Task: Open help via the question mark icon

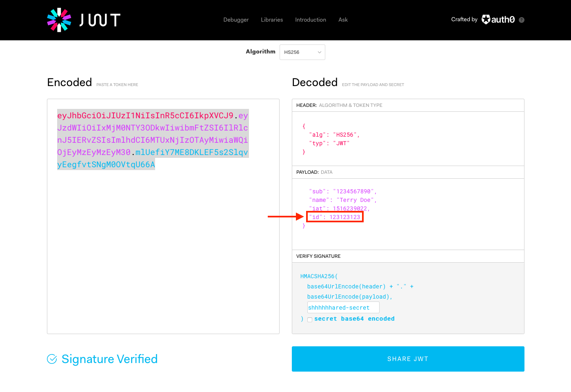Action: (x=521, y=20)
